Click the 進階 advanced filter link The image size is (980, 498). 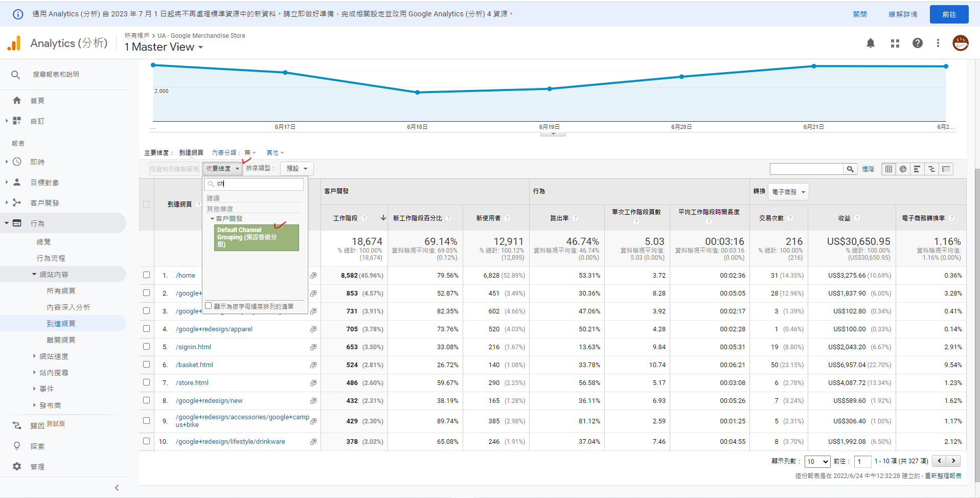tap(868, 169)
